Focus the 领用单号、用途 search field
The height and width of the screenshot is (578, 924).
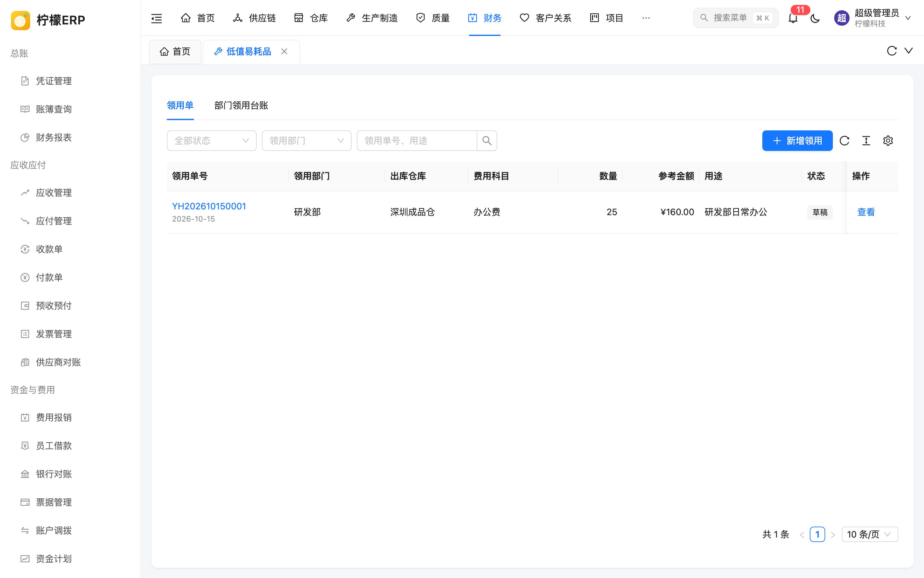(417, 141)
